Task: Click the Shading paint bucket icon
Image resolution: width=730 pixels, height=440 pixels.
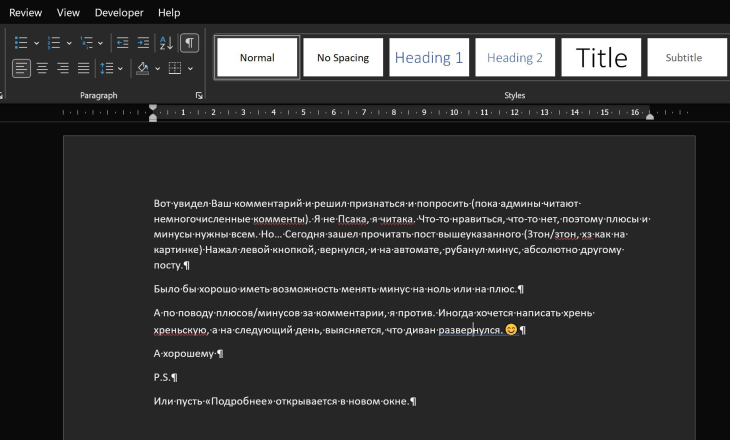Action: click(142, 68)
